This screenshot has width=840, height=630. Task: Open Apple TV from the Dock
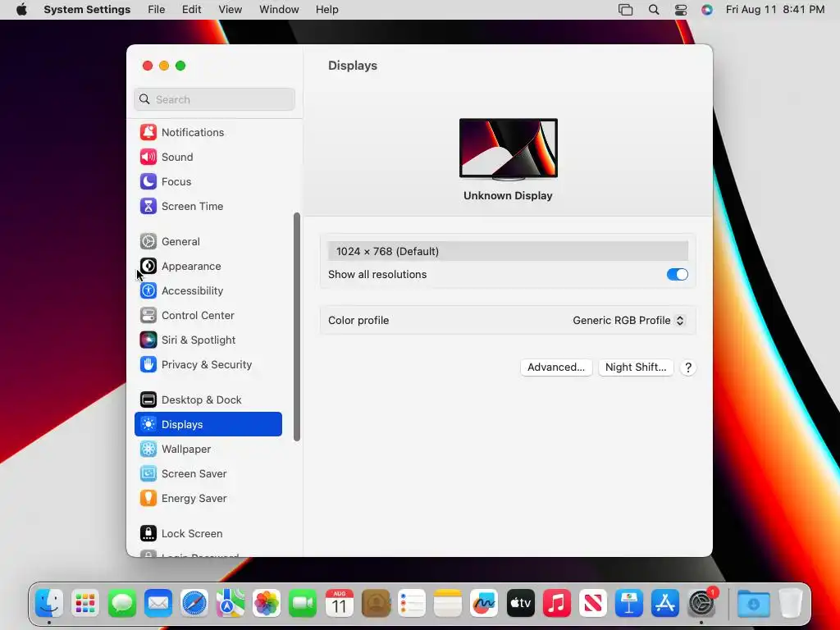pos(520,604)
